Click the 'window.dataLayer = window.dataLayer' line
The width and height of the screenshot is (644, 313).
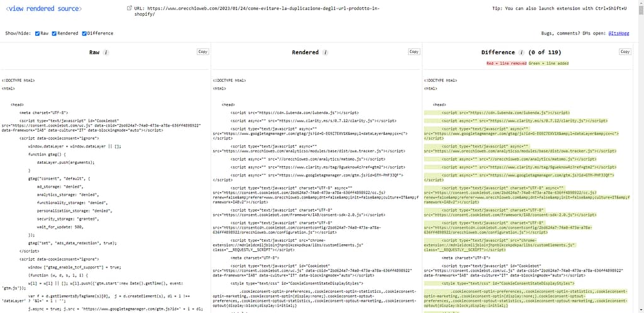(75, 146)
